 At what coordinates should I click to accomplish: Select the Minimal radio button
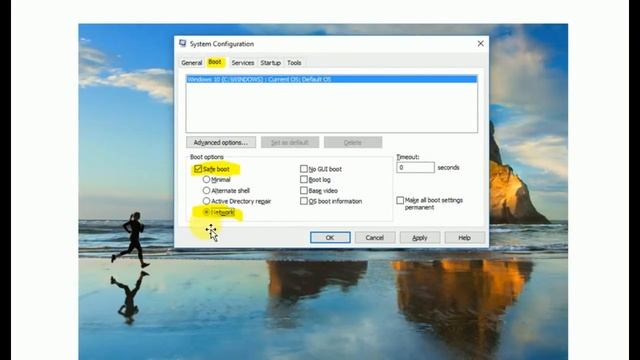(x=207, y=180)
